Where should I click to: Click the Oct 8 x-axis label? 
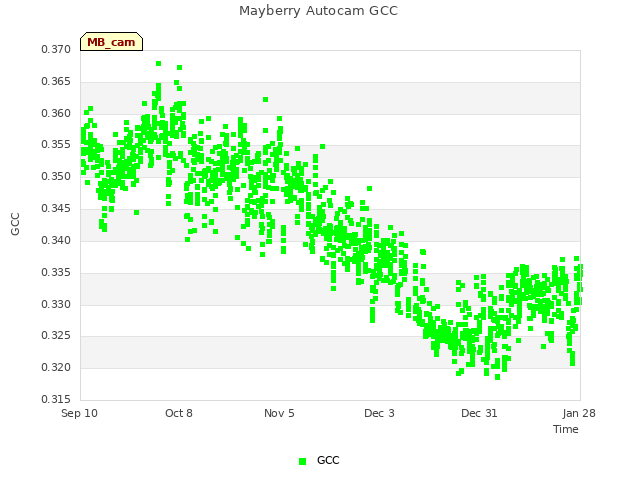[179, 413]
